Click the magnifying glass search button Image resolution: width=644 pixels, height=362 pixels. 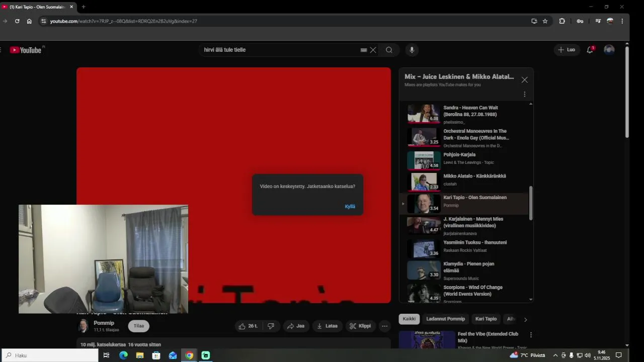(x=389, y=50)
